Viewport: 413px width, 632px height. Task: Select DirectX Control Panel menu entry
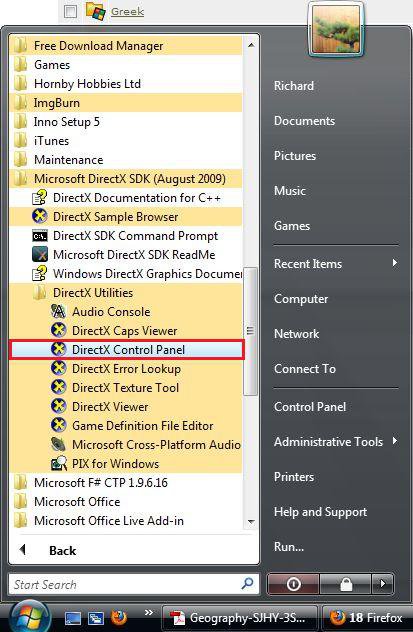coord(127,349)
